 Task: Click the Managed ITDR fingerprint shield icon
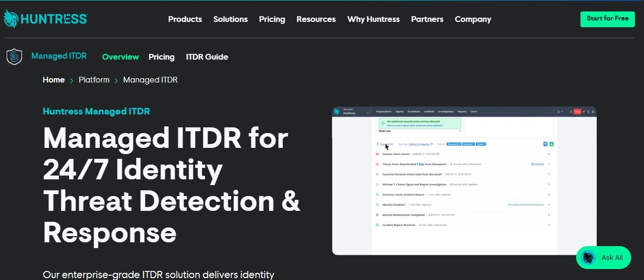pyautogui.click(x=14, y=57)
